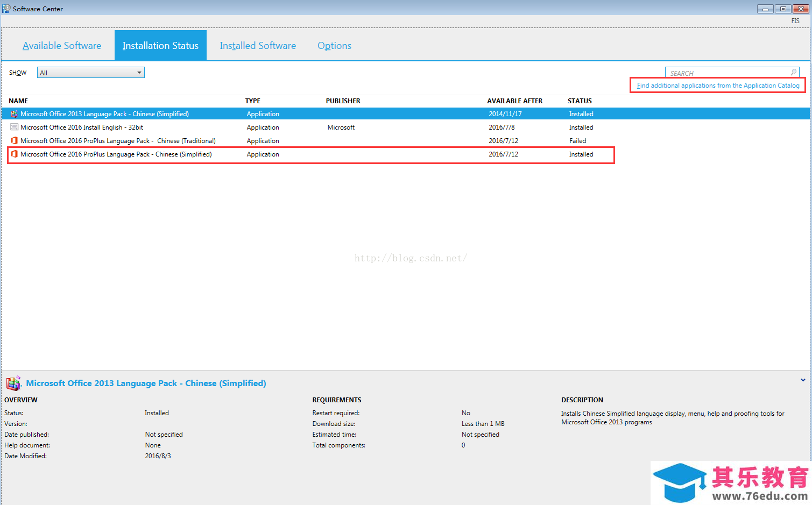Image resolution: width=812 pixels, height=505 pixels.
Task: Minimize the Software Center window
Action: (765, 9)
